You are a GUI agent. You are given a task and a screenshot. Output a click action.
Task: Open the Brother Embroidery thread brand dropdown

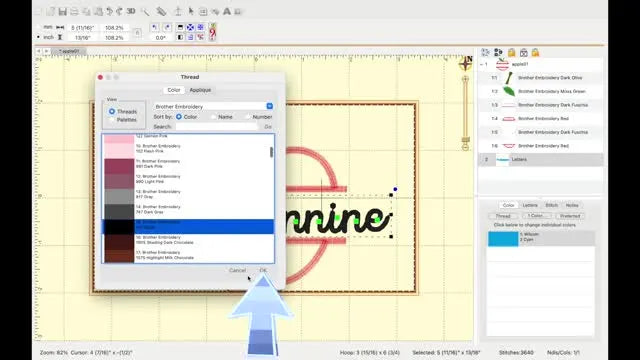click(213, 106)
